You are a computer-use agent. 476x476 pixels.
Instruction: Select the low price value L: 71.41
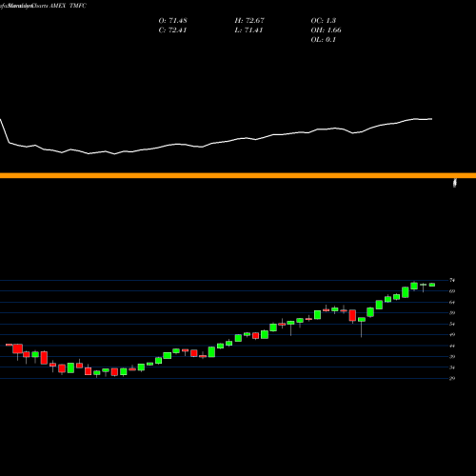pos(248,30)
